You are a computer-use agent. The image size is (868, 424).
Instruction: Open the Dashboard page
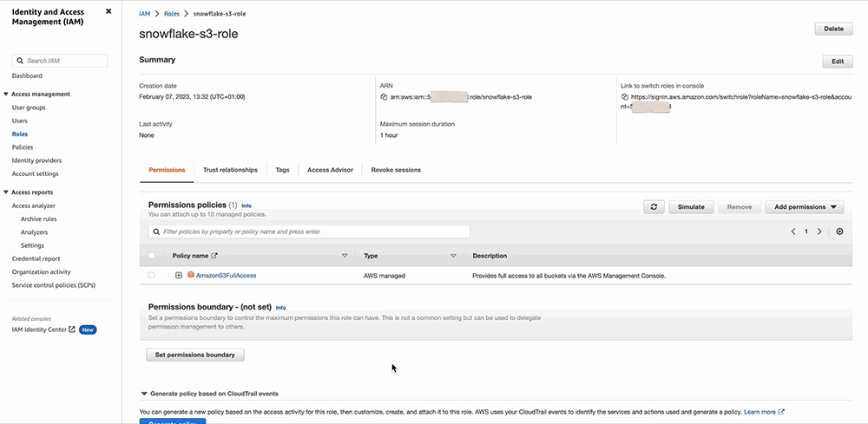point(27,75)
